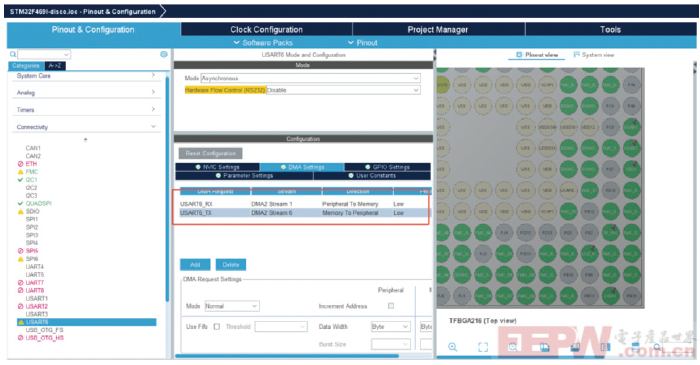Click the settings gear in categories panel
This screenshot has width=700, height=365.
point(164,54)
